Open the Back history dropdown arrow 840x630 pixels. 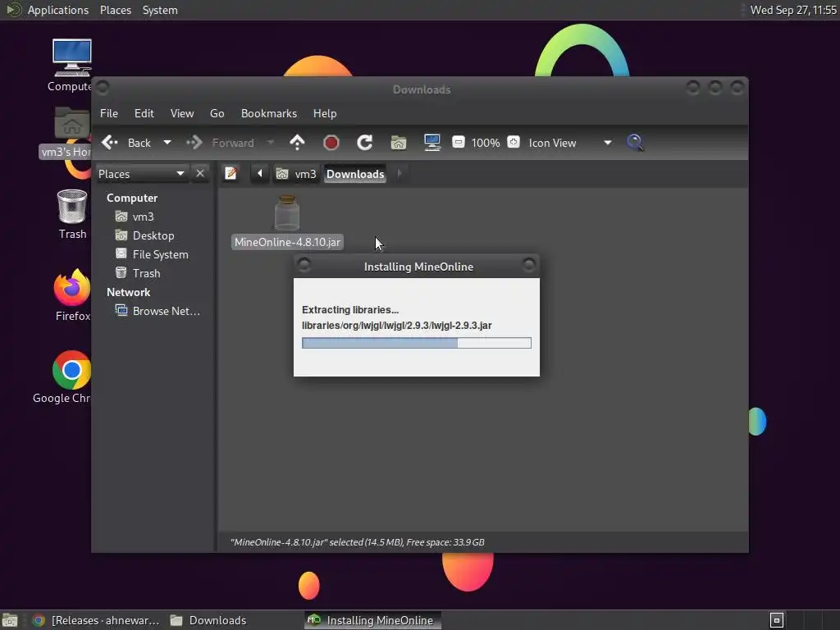[x=167, y=143]
